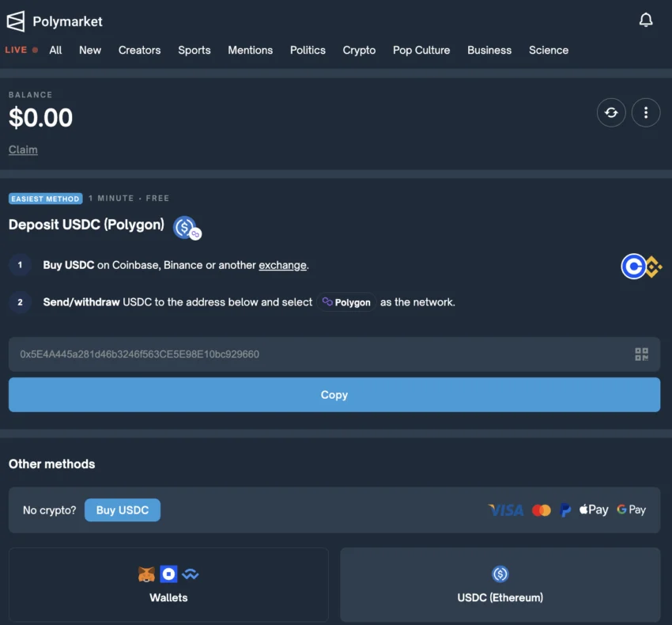Open the exchange hyperlink
The height and width of the screenshot is (625, 672).
tap(282, 265)
